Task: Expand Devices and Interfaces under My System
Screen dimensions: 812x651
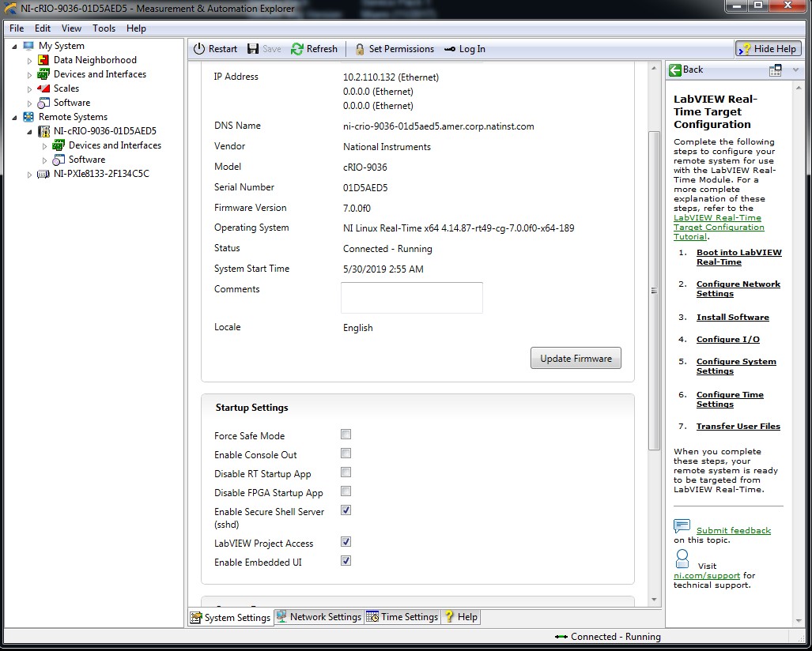Action: pyautogui.click(x=30, y=74)
